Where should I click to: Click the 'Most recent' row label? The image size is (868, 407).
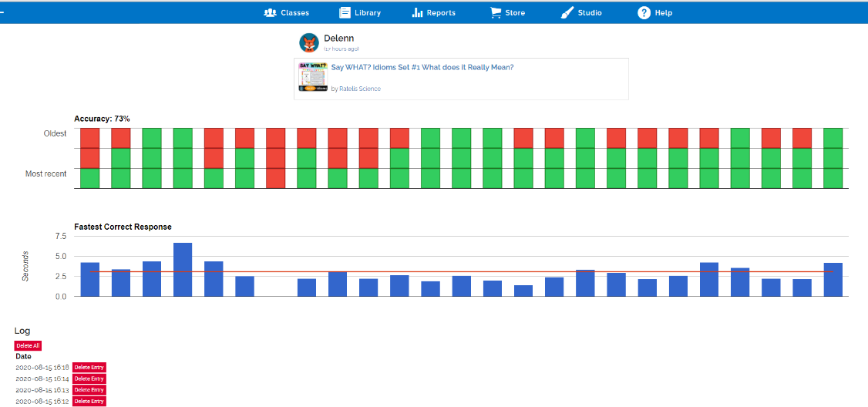(46, 173)
